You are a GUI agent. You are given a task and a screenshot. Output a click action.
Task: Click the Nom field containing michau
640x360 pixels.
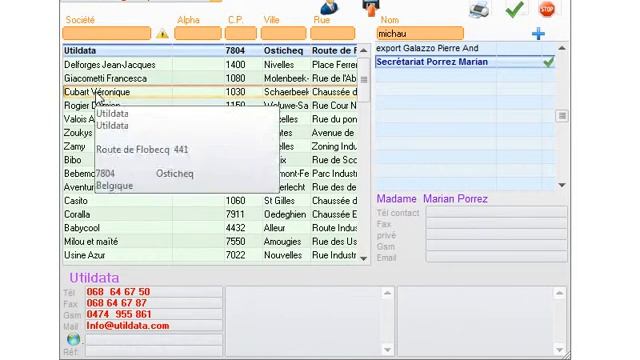tap(420, 33)
